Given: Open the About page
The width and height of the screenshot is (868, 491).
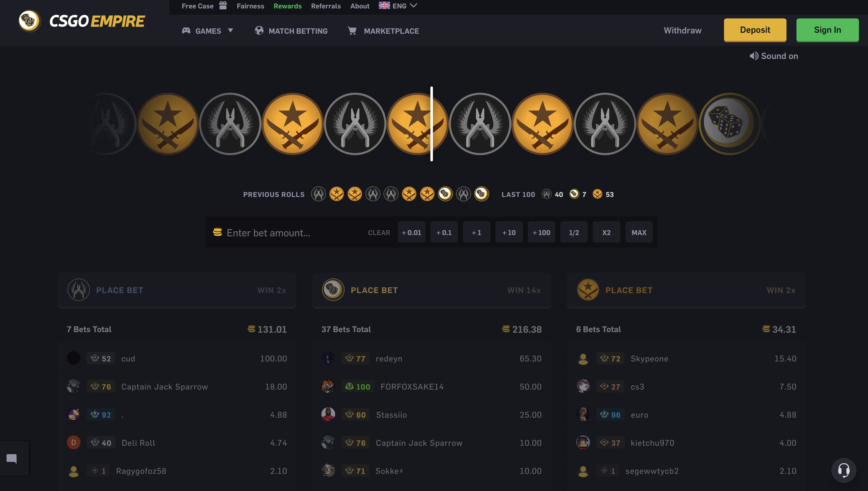Looking at the screenshot, I should [x=360, y=6].
